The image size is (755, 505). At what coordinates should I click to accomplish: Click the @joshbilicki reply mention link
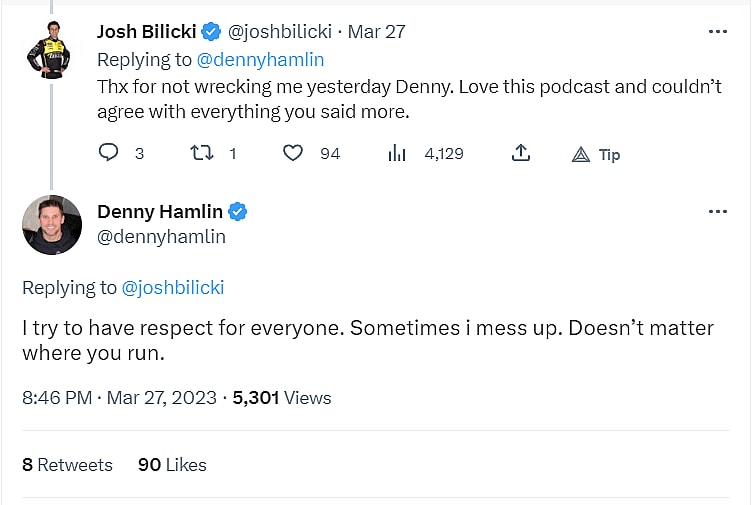[x=172, y=288]
